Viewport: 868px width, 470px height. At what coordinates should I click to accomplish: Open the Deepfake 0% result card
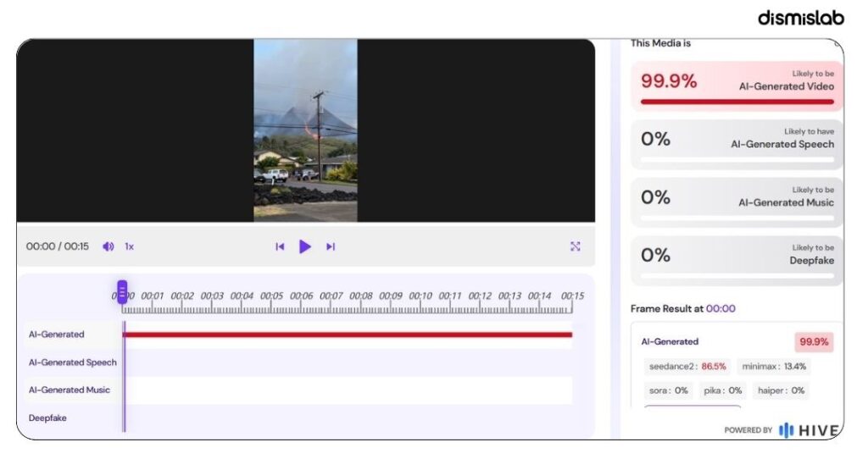pyautogui.click(x=737, y=261)
